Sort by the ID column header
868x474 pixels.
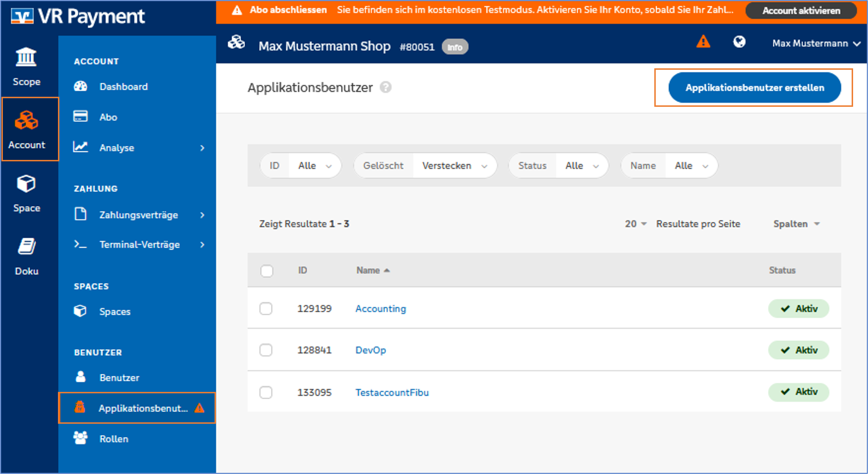pos(302,270)
